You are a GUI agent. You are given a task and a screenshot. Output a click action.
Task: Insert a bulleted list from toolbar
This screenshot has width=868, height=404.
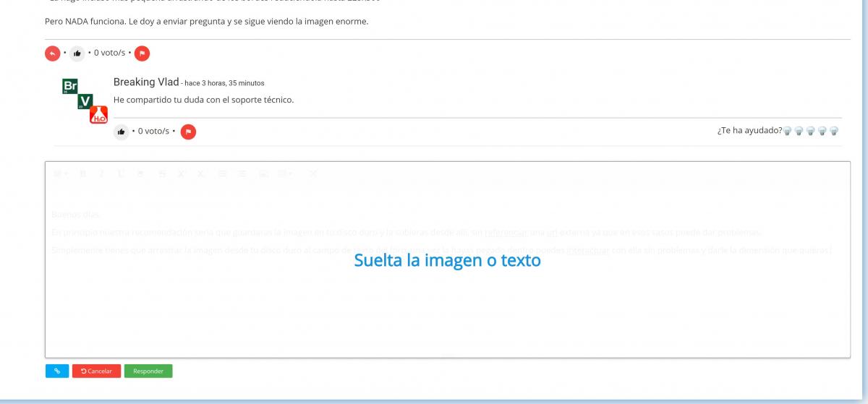[x=222, y=174]
